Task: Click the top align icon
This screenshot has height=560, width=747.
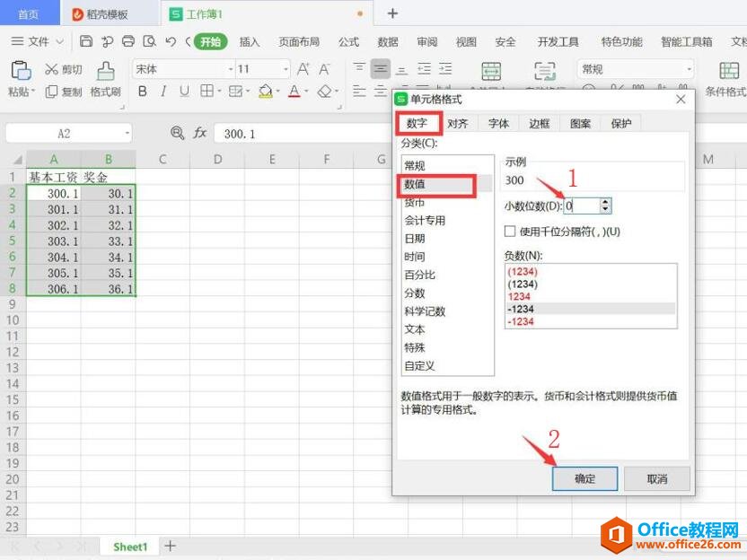Action: click(x=359, y=67)
